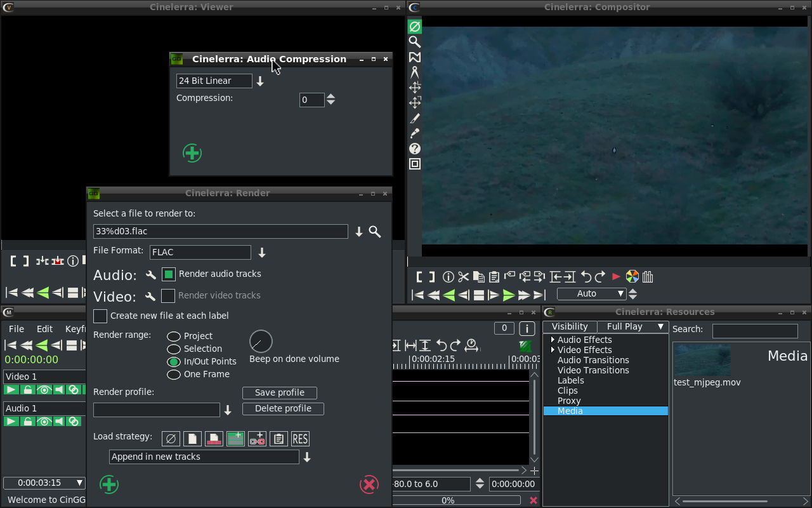The width and height of the screenshot is (812, 508).
Task: Click the Save profile button
Action: click(279, 393)
